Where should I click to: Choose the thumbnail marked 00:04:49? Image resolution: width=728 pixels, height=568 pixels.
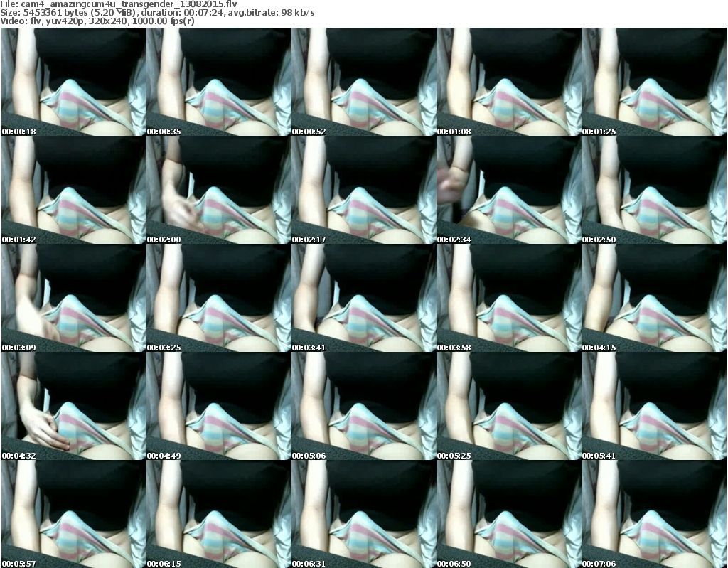219,406
